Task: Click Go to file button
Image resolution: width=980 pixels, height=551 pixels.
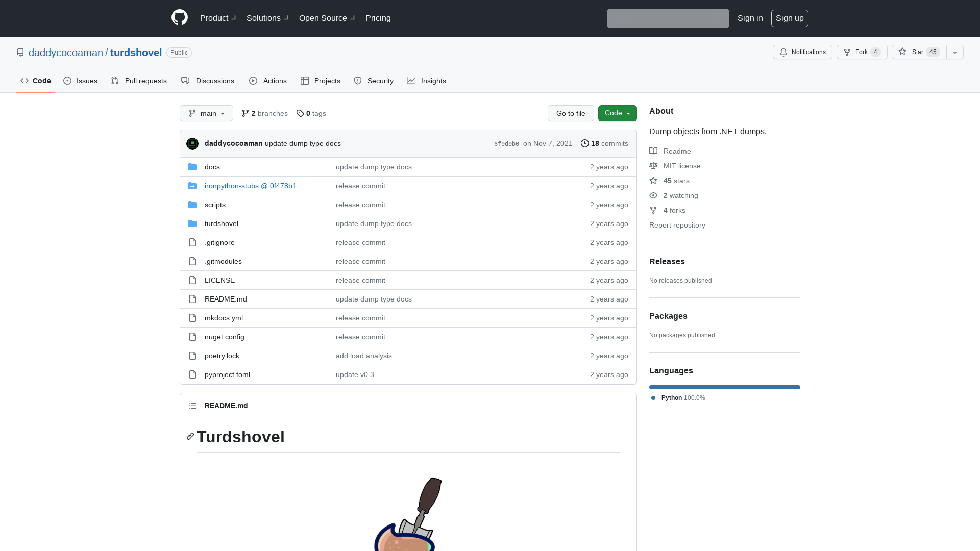Action: point(571,113)
